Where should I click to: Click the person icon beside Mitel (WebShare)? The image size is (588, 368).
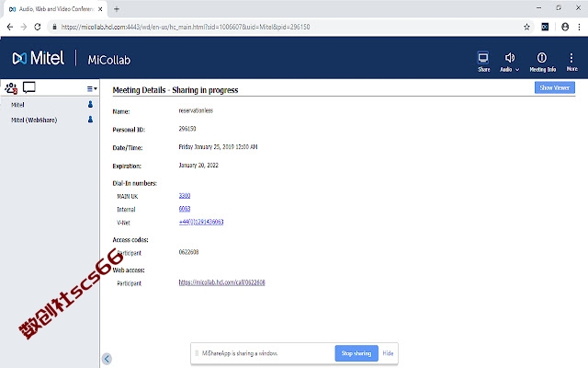coord(90,120)
